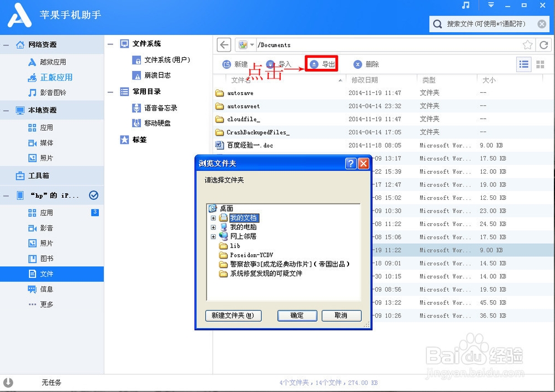This screenshot has height=392, width=555.
Task: Switch to list view mode
Action: pos(523,64)
